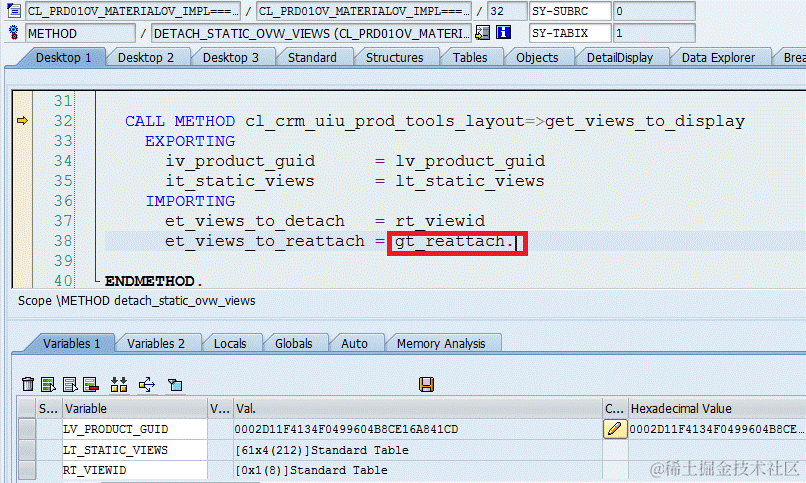The height and width of the screenshot is (483, 806).
Task: Click the save diskette icon above the variables table
Action: click(426, 384)
